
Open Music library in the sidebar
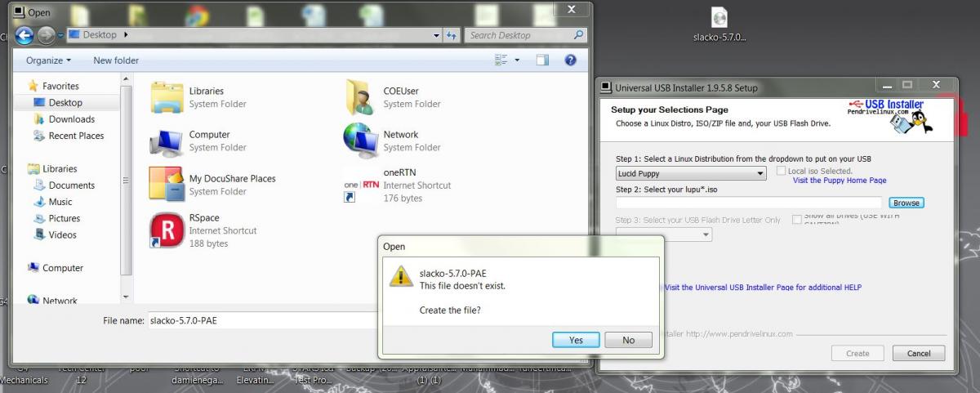tap(60, 202)
